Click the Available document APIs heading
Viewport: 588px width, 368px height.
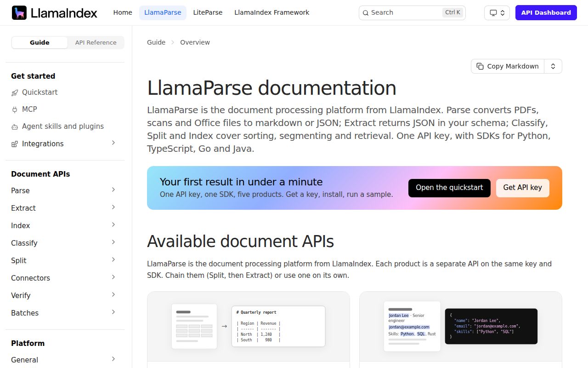(x=240, y=241)
